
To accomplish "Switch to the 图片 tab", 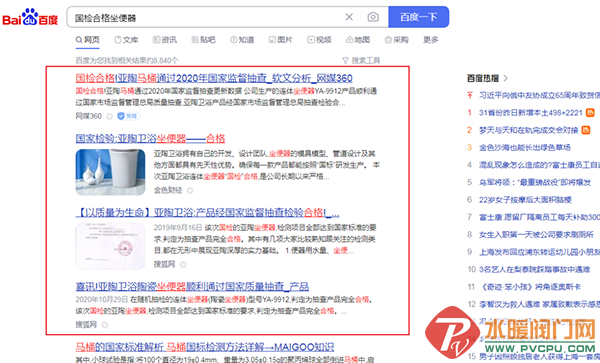I will 280,39.
